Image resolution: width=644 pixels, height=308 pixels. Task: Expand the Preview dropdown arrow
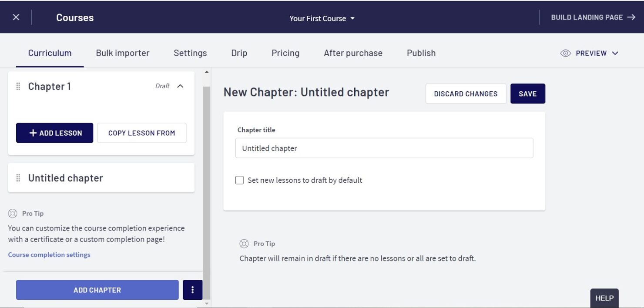(x=615, y=53)
